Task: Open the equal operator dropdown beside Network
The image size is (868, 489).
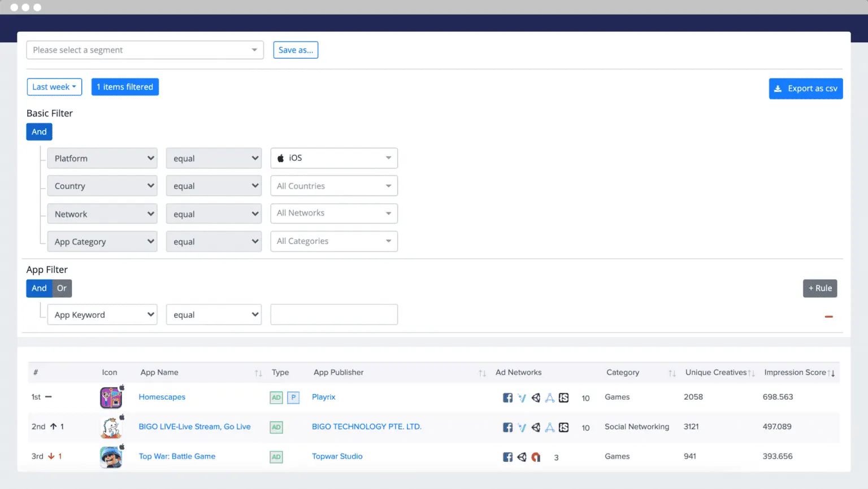Action: tap(214, 214)
